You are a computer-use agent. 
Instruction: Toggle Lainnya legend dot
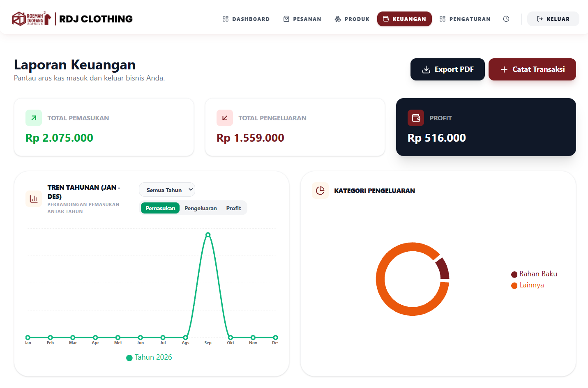coord(514,285)
